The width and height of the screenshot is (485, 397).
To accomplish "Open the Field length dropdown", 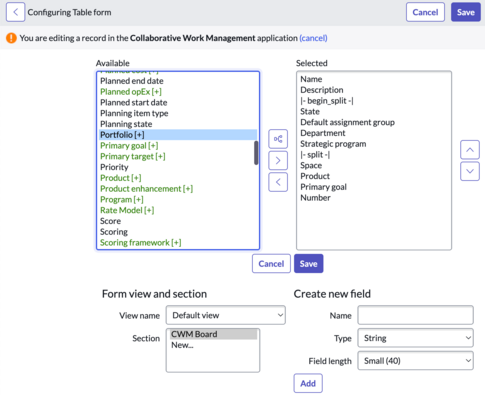I will (x=415, y=361).
